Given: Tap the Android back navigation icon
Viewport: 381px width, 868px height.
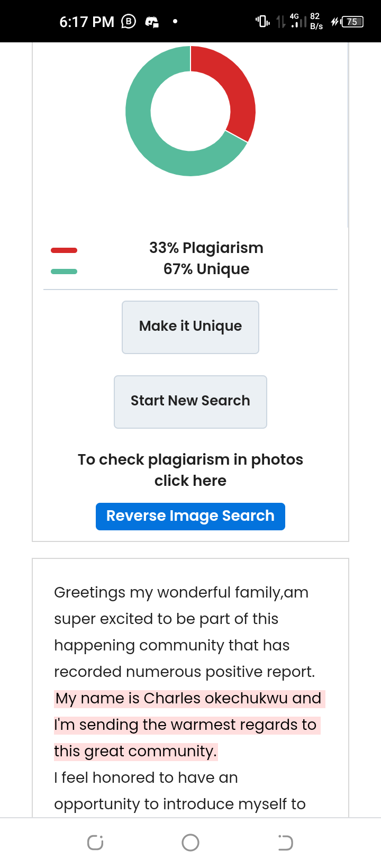Looking at the screenshot, I should coord(285,842).
